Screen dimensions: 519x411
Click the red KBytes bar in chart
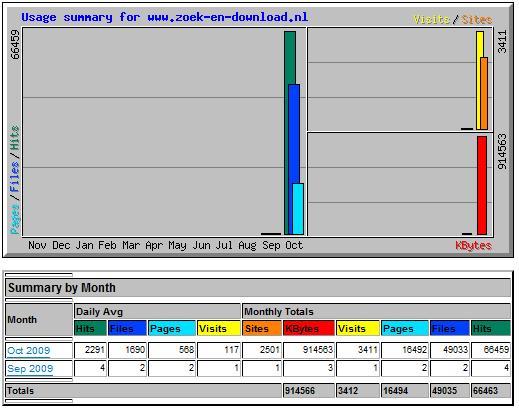point(482,185)
